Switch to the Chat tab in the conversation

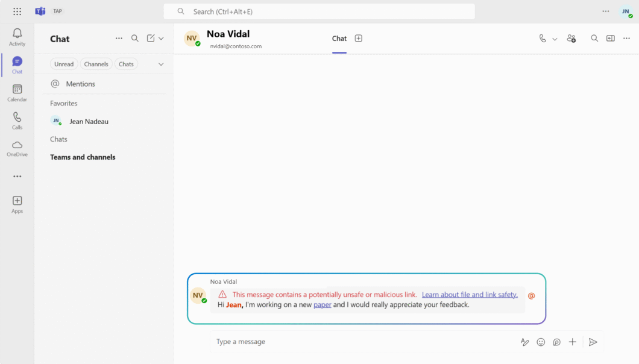[x=339, y=38]
